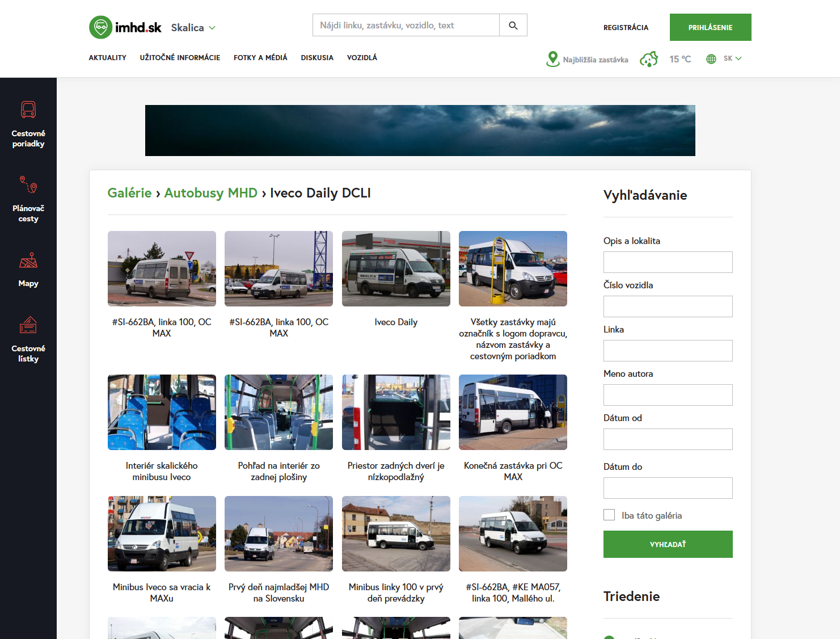Enable the 'Iba táto galéria' checkbox
Screen dimensions: 840x639
click(x=609, y=515)
